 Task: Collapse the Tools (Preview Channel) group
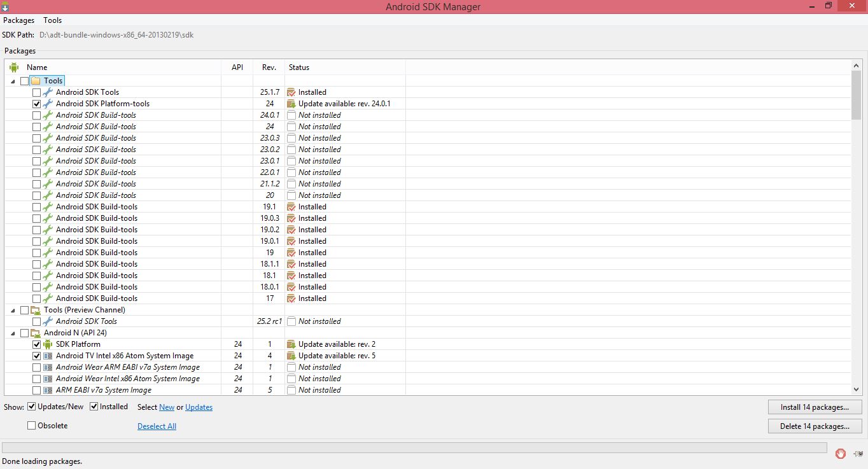click(x=13, y=311)
